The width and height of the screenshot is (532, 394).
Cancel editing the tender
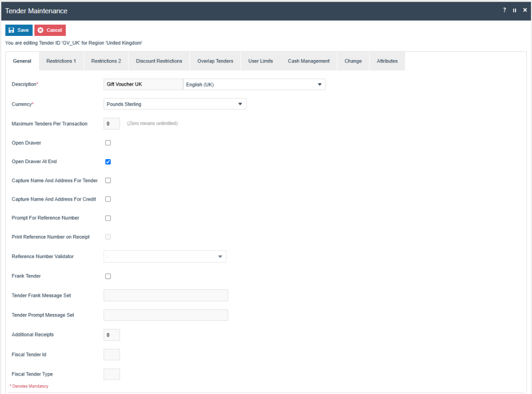(50, 30)
